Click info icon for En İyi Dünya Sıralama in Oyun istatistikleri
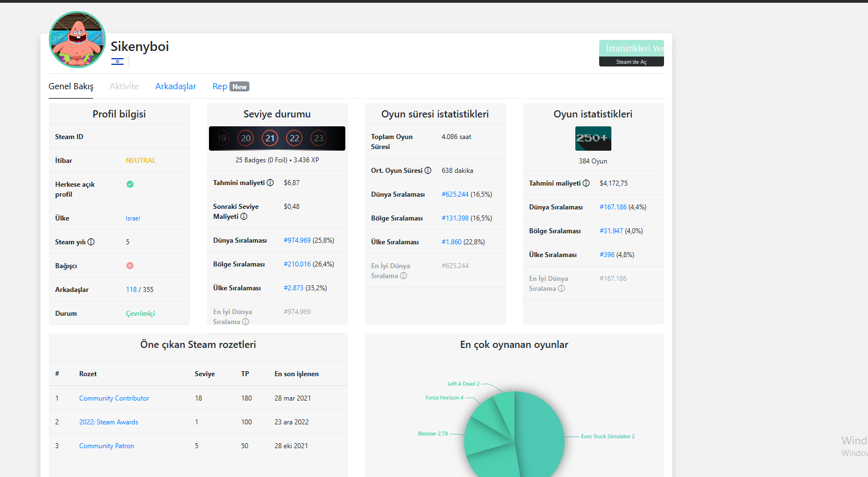This screenshot has width=868, height=477. click(561, 289)
